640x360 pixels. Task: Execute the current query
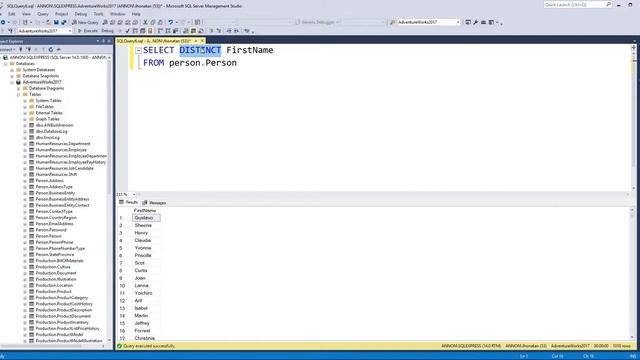click(x=88, y=31)
